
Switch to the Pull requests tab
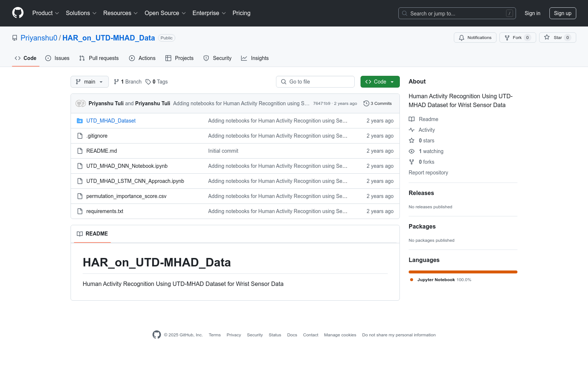(99, 58)
